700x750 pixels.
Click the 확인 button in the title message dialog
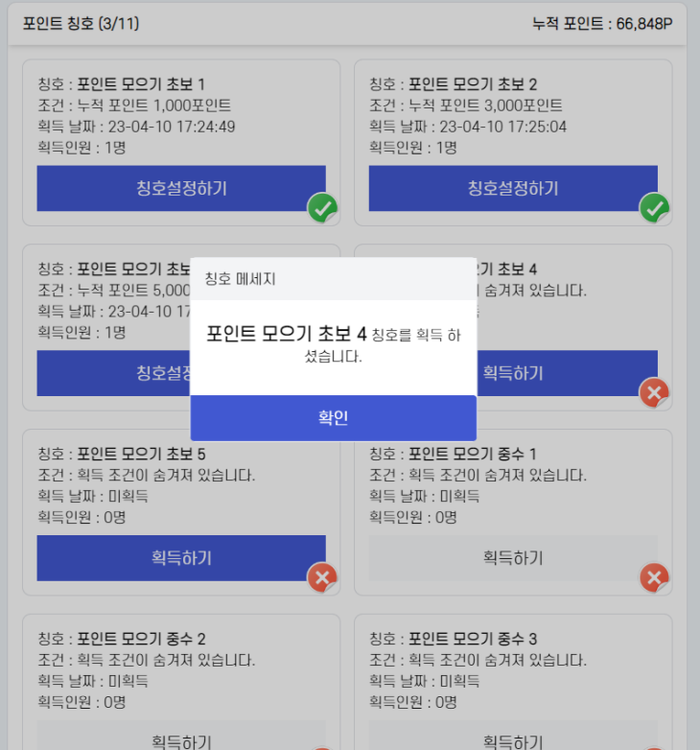[333, 418]
